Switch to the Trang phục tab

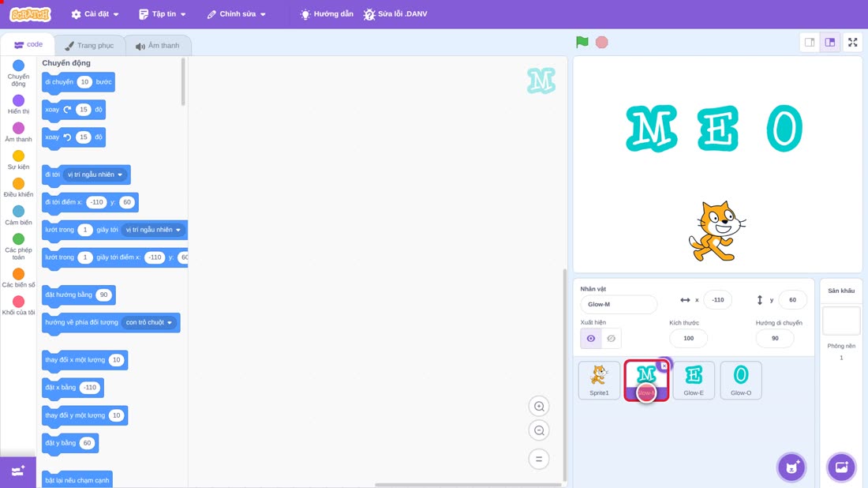coord(89,46)
